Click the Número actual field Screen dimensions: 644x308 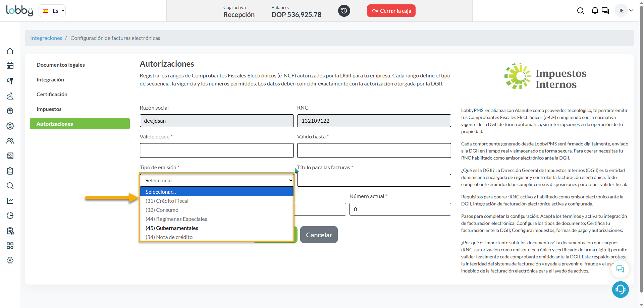click(400, 209)
